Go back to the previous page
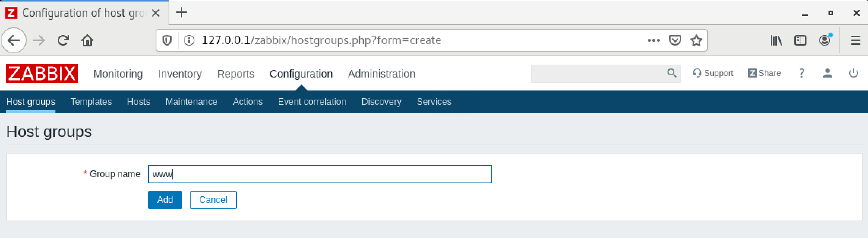Image resolution: width=868 pixels, height=238 pixels. (14, 40)
